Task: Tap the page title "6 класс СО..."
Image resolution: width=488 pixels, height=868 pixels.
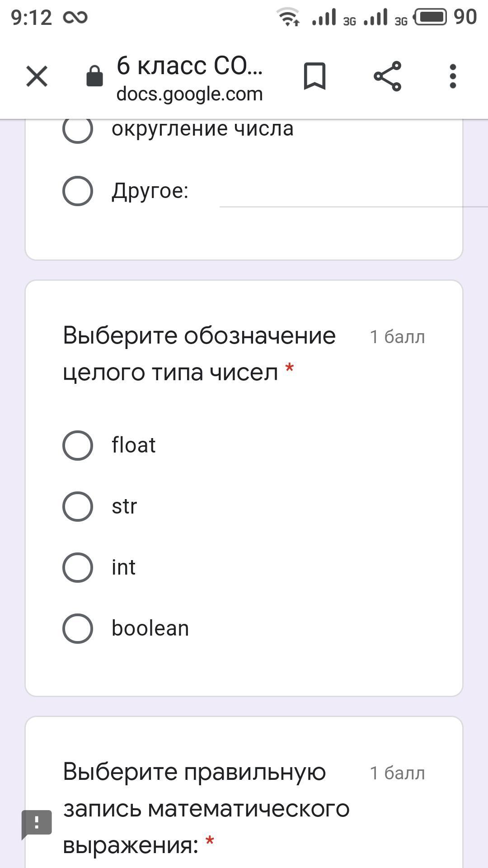Action: (x=190, y=66)
